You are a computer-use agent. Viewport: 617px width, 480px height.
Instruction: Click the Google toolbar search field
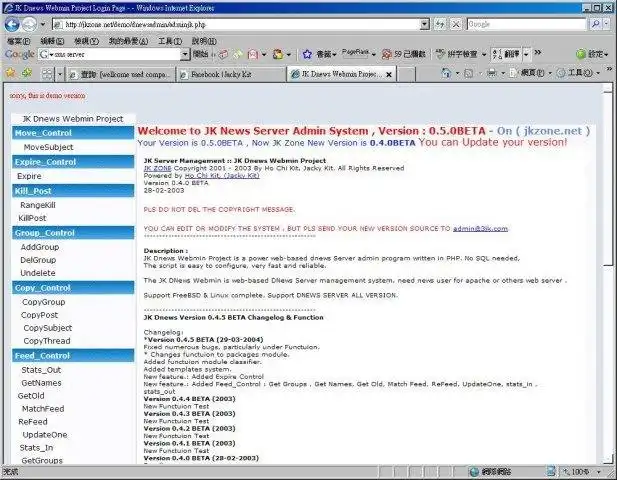[x=114, y=54]
